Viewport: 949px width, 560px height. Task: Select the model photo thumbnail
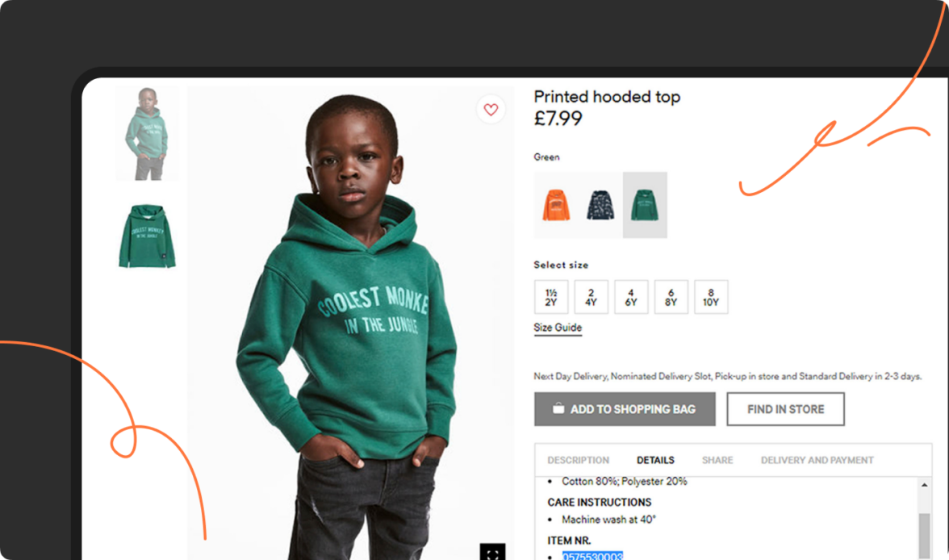147,133
